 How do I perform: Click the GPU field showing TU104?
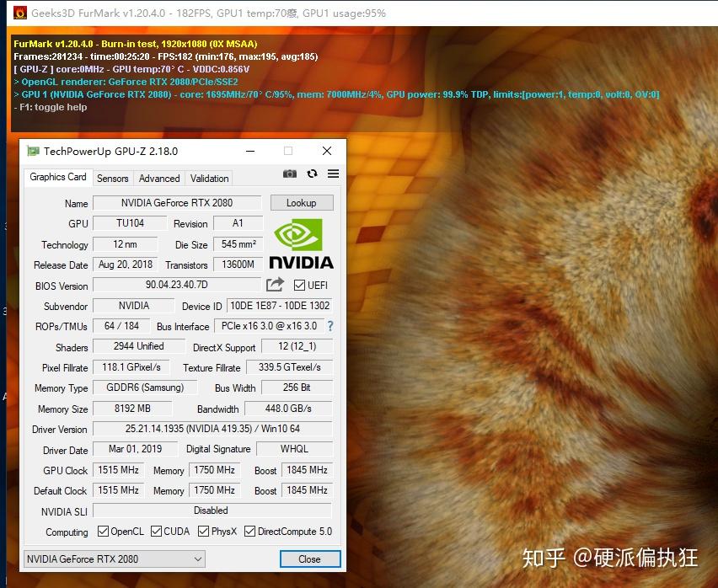(130, 223)
